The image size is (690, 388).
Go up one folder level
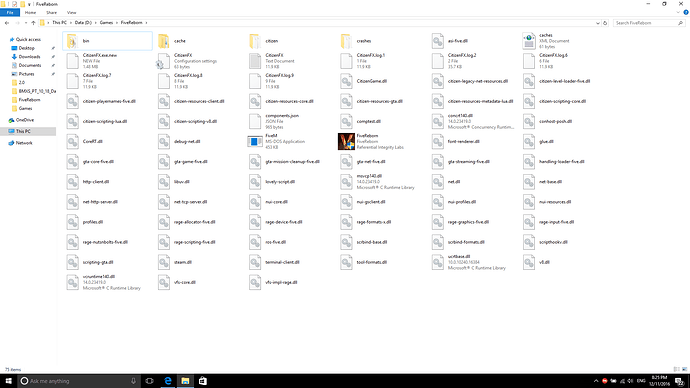click(33, 23)
